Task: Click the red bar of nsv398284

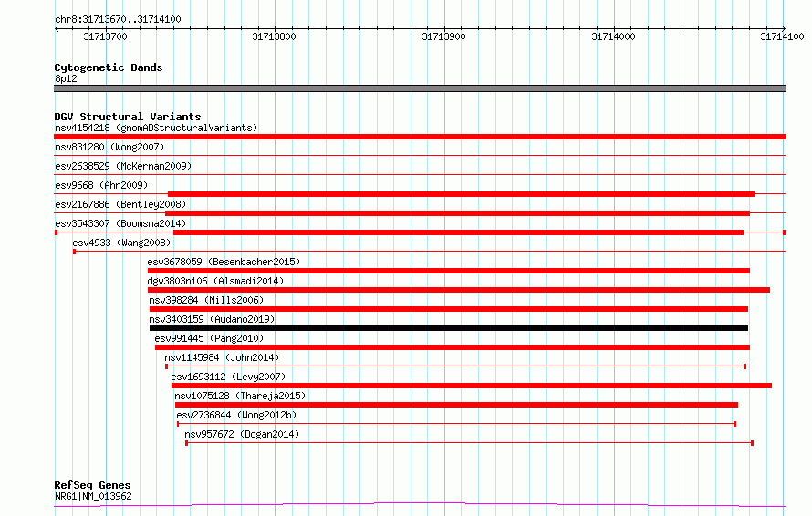Action: tap(449, 309)
